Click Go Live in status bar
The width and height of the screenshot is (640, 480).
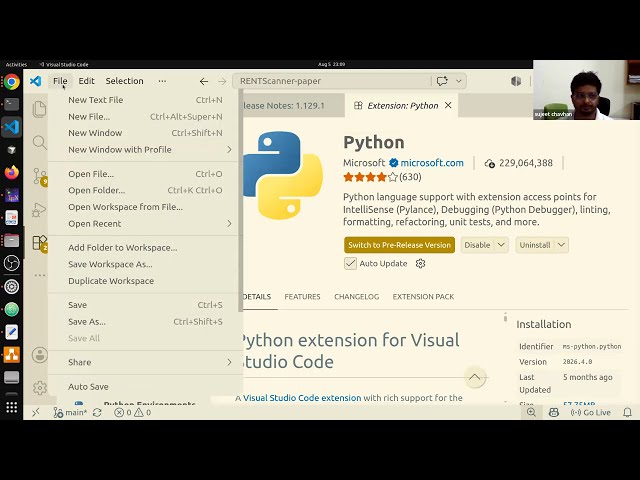click(591, 412)
